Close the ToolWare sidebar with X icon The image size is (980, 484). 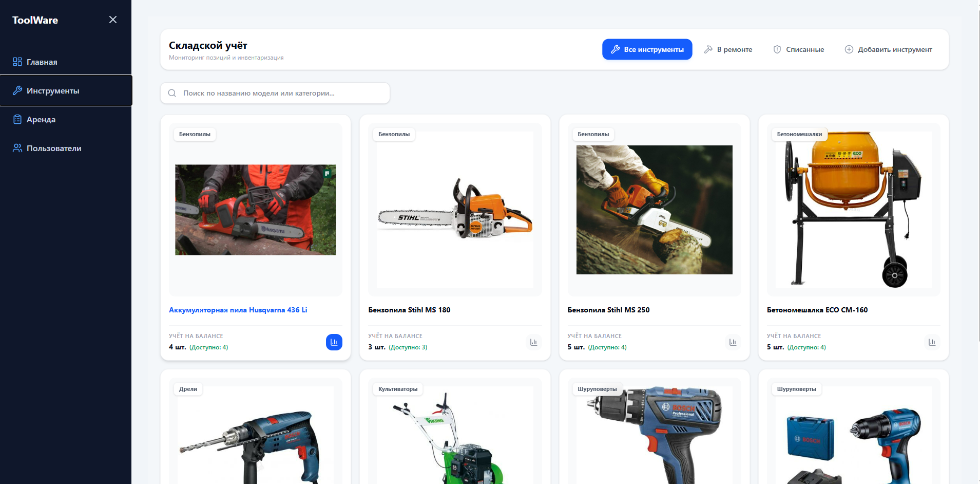(113, 20)
